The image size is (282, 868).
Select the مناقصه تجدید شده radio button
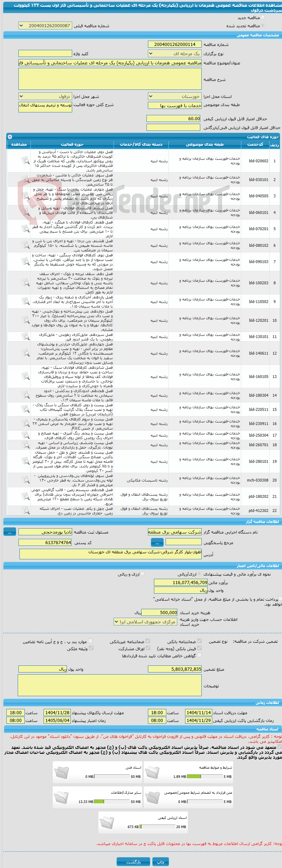click(263, 25)
